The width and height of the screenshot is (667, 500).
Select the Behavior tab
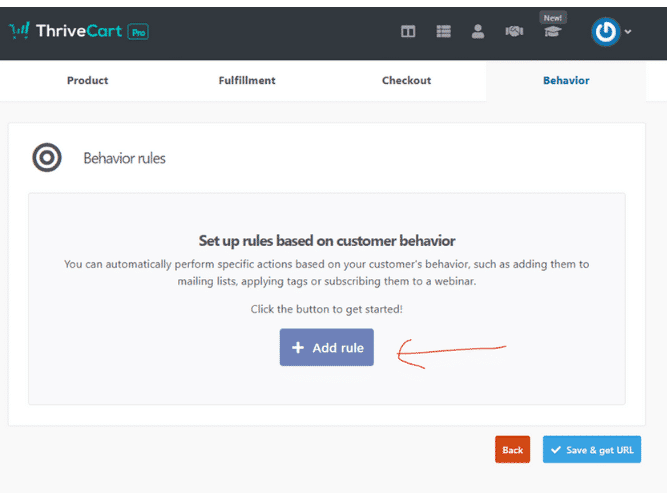click(566, 80)
